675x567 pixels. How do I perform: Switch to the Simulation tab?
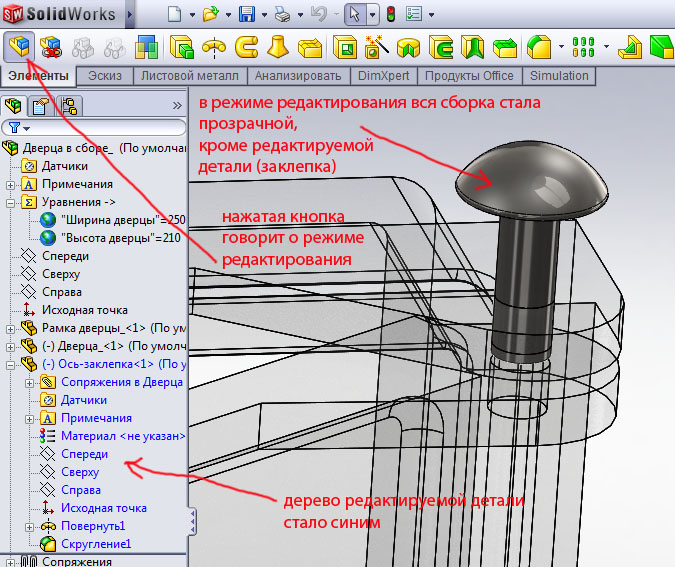point(560,76)
